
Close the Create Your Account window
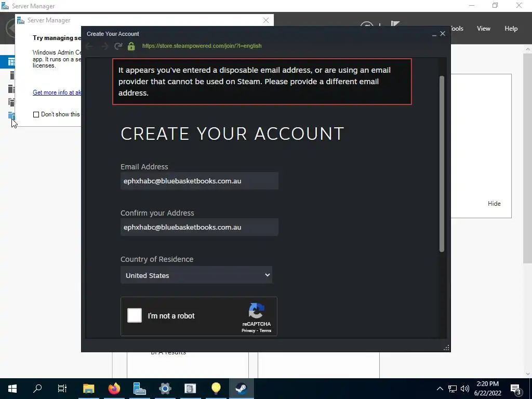click(x=443, y=34)
